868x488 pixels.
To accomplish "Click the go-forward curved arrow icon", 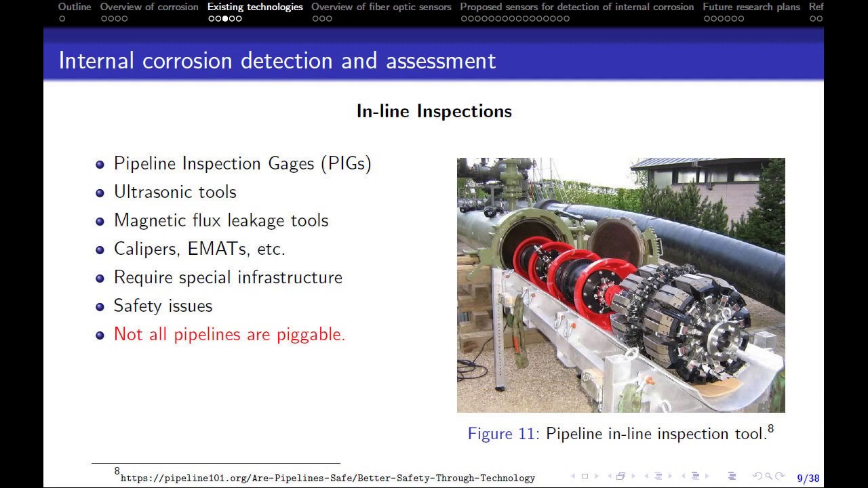I will (x=780, y=476).
